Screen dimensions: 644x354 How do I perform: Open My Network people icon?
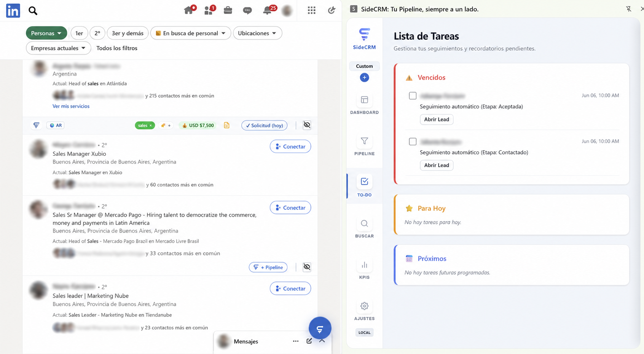point(209,10)
